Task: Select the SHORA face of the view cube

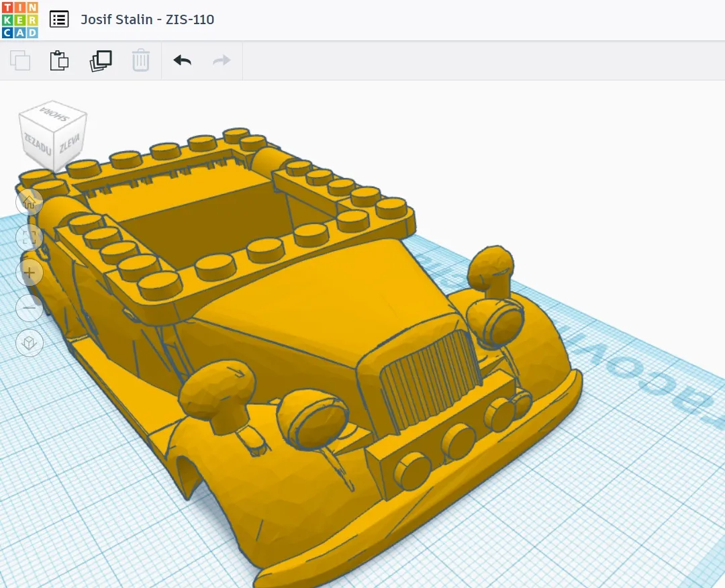Action: (54, 114)
